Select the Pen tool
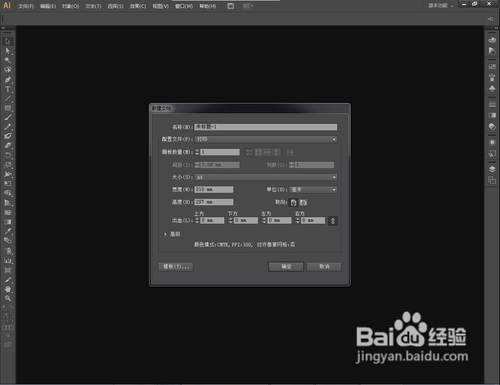 point(8,80)
